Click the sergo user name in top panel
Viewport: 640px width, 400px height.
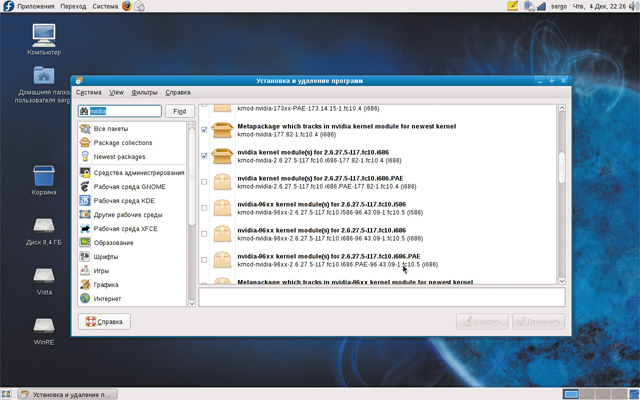(x=559, y=6)
